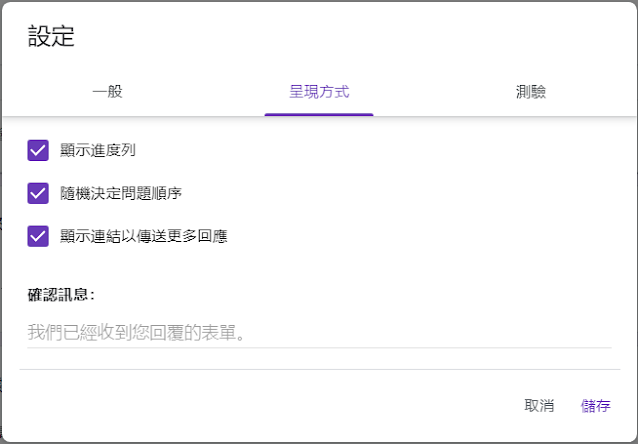Click the 確認訊息 text input field
The image size is (638, 444).
point(319,333)
